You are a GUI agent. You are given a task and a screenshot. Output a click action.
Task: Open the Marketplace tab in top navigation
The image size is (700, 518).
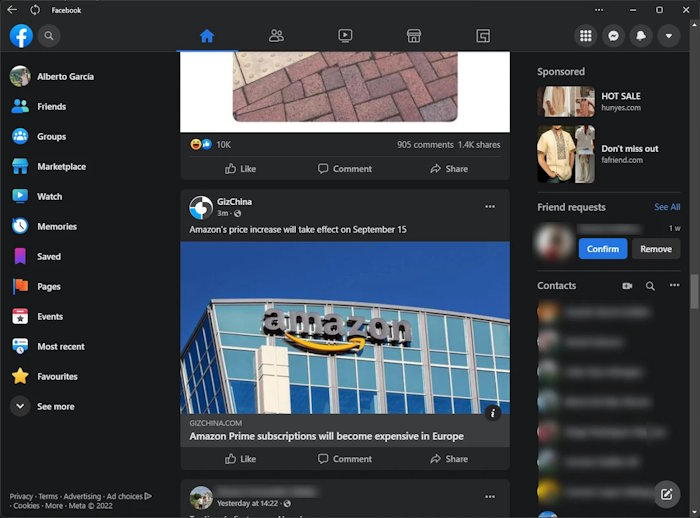point(414,36)
